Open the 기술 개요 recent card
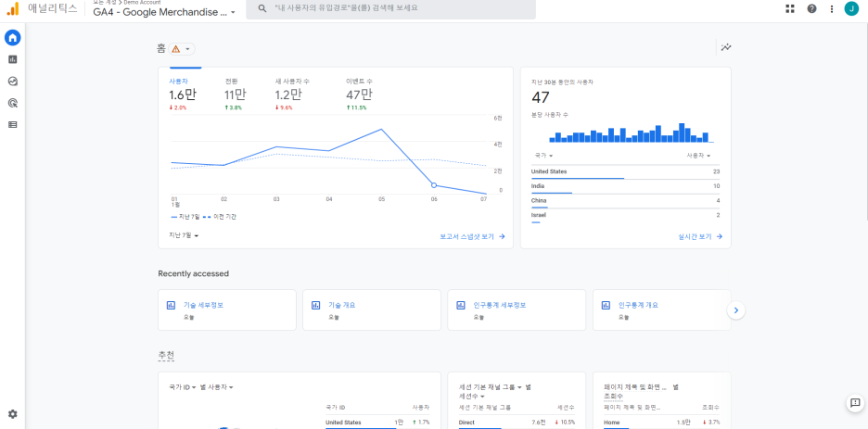868x429 pixels. click(x=372, y=310)
